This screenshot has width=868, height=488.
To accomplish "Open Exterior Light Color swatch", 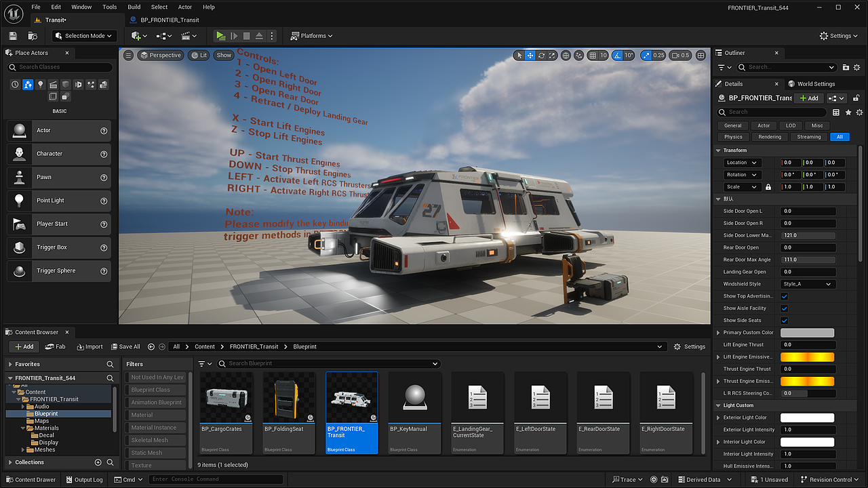I will pos(807,418).
